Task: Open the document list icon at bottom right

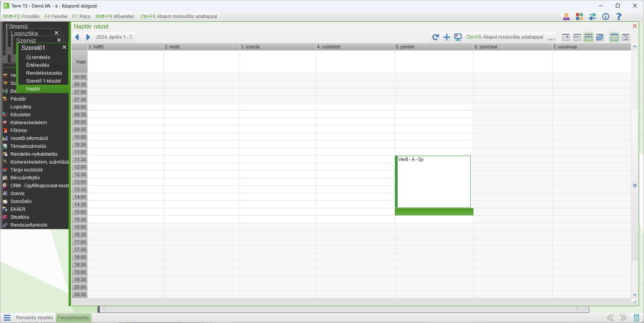Action: (636, 318)
